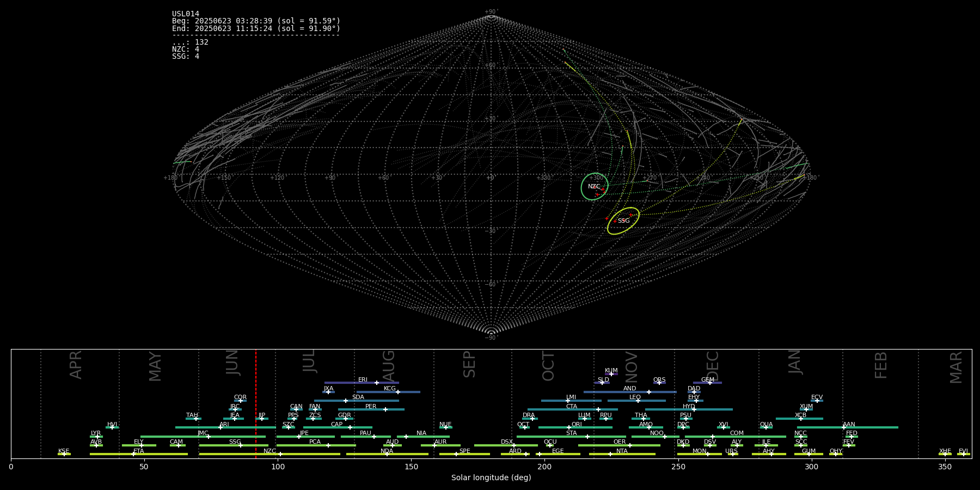This screenshot has width=980, height=490.
Task: Click the AUG month label
Action: pos(388,366)
